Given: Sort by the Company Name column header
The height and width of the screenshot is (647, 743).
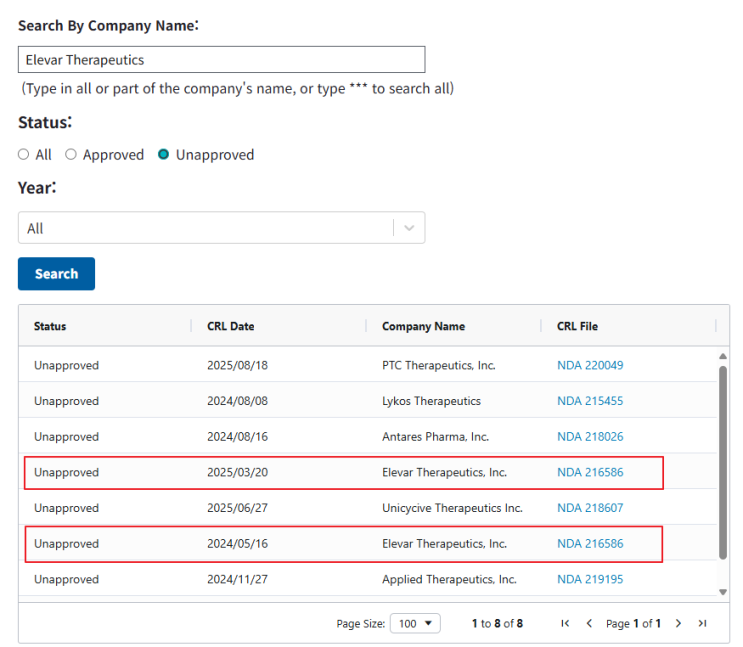Looking at the screenshot, I should click(423, 326).
